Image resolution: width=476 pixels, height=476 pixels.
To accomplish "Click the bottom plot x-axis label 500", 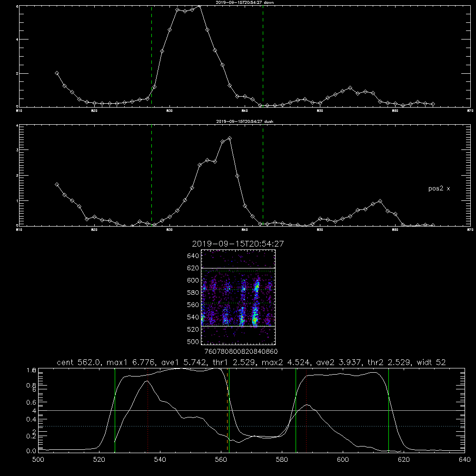I will click(38, 460).
